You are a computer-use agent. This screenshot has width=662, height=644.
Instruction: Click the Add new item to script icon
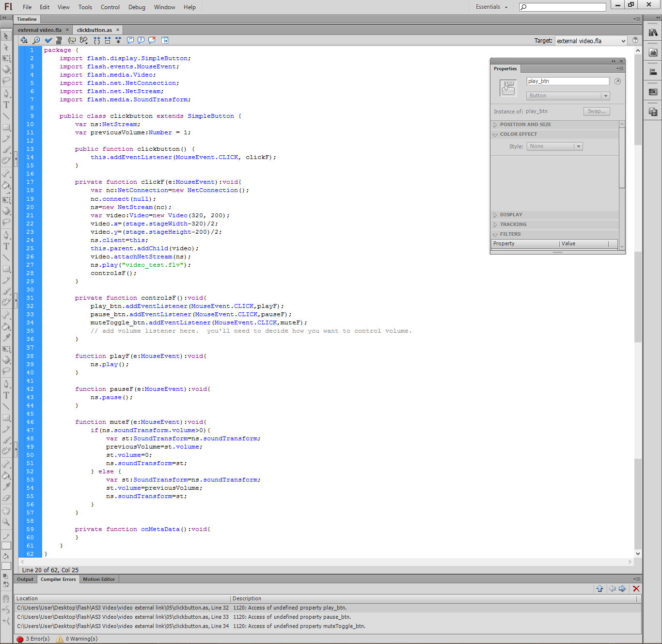pos(24,40)
